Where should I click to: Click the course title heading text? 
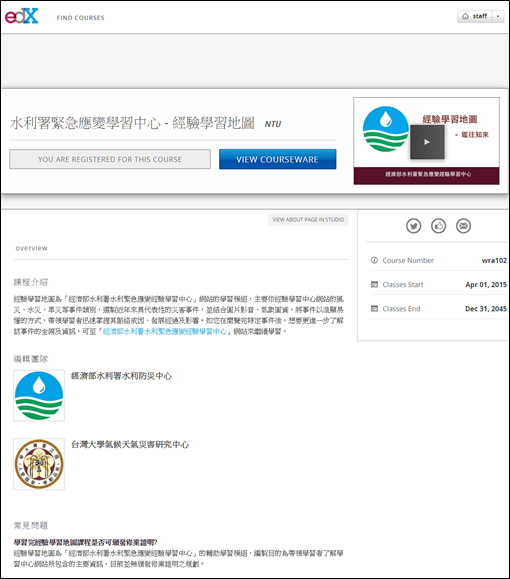pos(132,123)
